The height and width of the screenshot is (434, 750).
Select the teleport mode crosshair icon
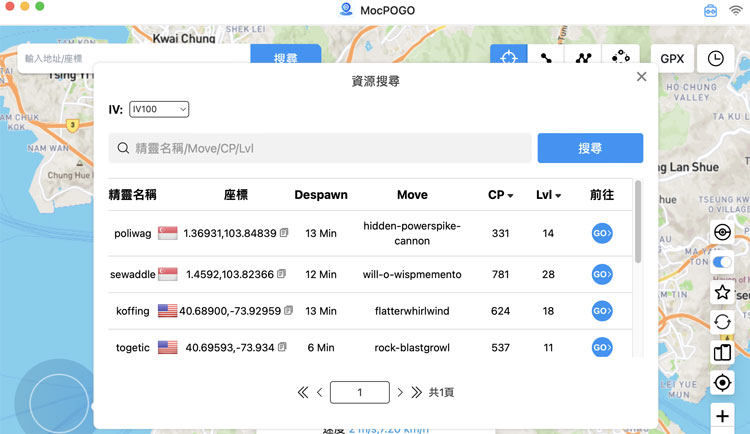pyautogui.click(x=508, y=58)
